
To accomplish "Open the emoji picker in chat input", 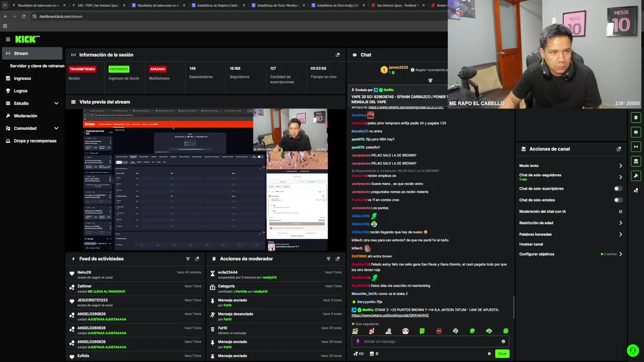I will (503, 341).
